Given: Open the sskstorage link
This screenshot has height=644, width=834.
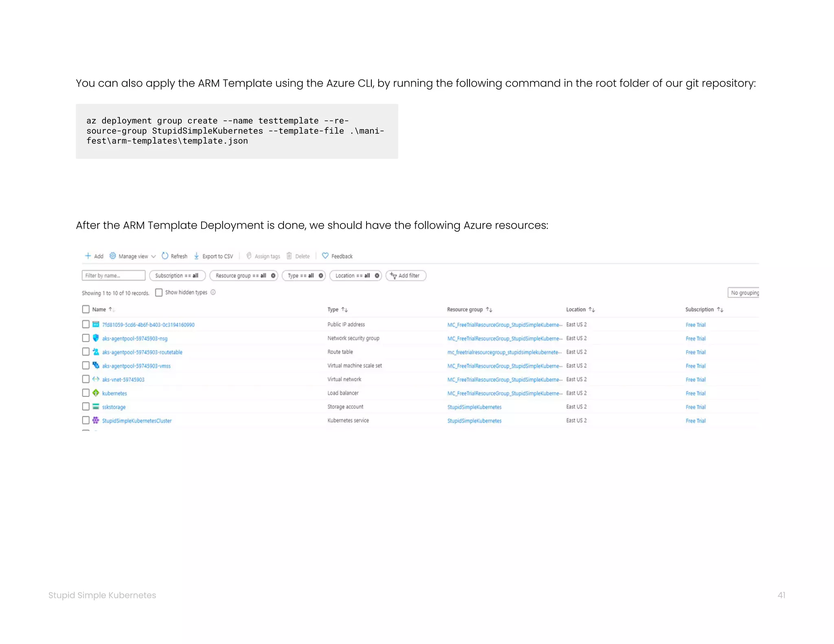Looking at the screenshot, I should [114, 407].
